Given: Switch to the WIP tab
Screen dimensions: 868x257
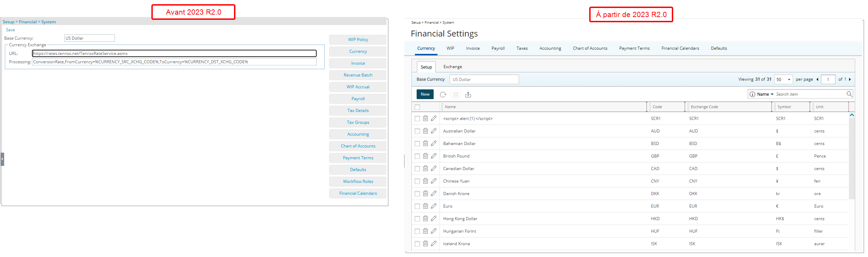Looking at the screenshot, I should coord(450,48).
